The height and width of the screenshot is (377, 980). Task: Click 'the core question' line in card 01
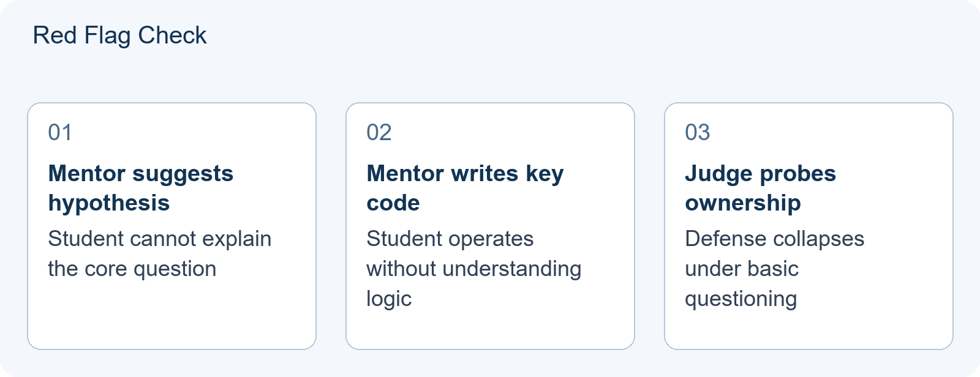coord(132,269)
